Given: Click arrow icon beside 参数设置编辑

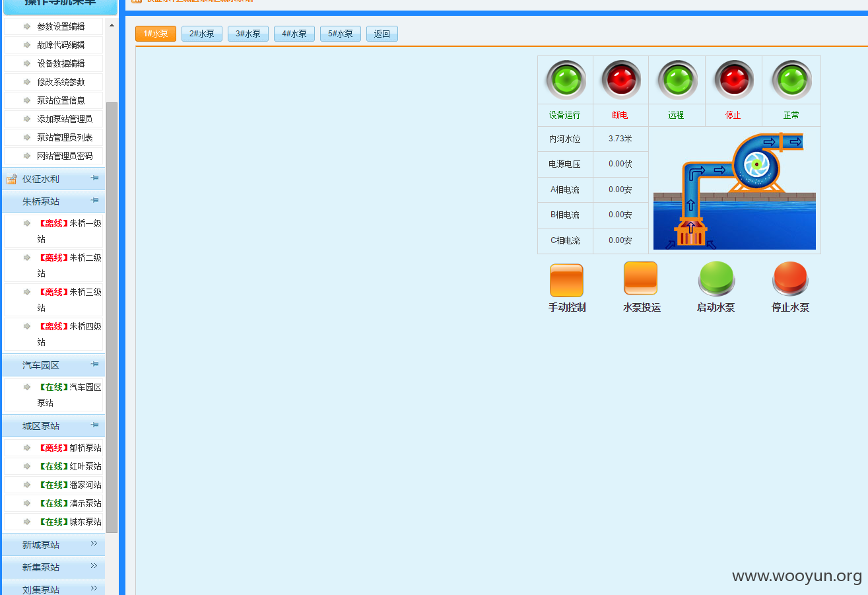Looking at the screenshot, I should 27,26.
